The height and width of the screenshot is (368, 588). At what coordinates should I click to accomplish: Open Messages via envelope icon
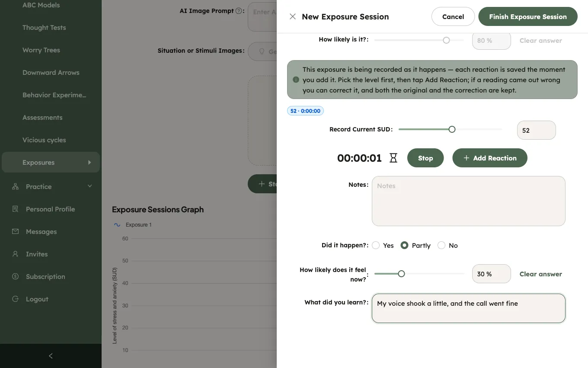(x=16, y=231)
